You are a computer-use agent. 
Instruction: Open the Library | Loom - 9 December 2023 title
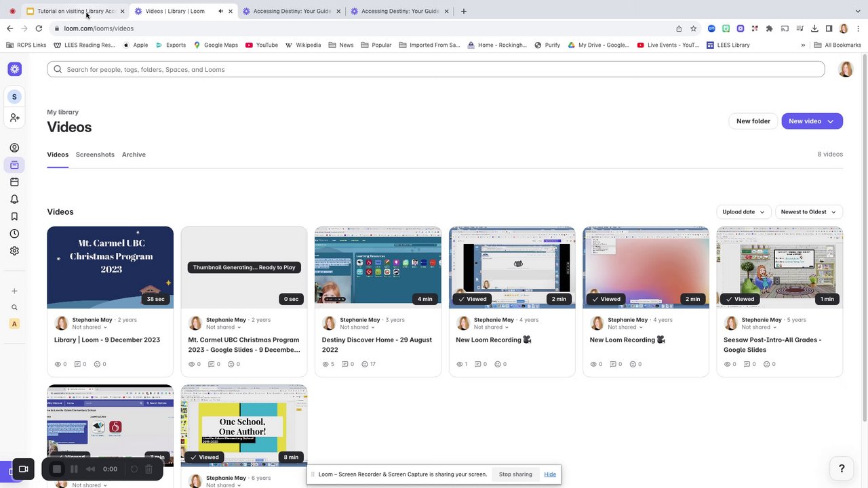pos(107,340)
